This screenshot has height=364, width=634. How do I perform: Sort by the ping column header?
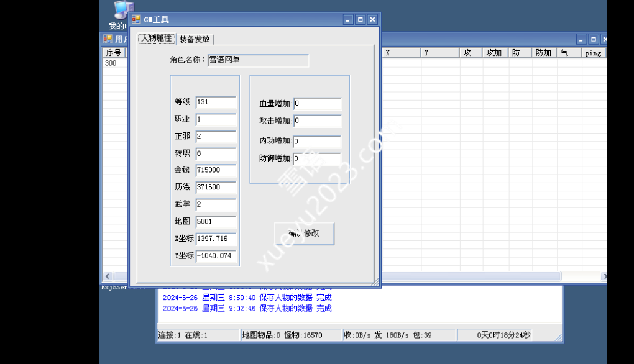tap(593, 53)
